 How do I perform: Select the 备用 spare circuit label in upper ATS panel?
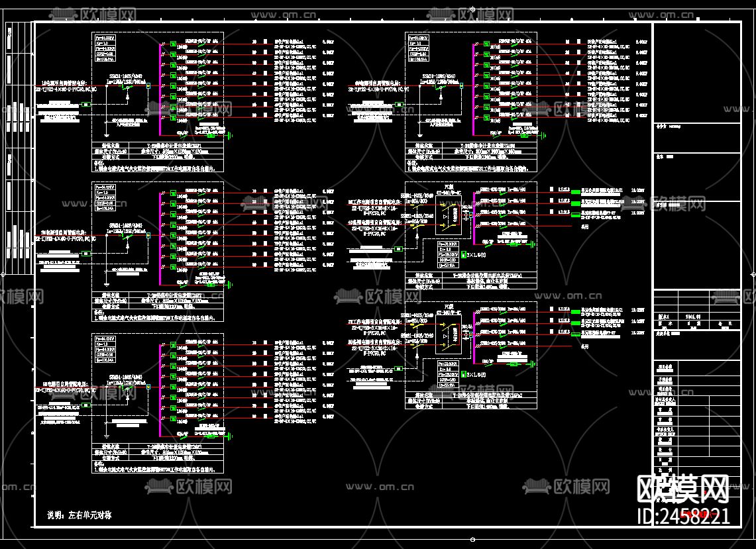[585, 226]
